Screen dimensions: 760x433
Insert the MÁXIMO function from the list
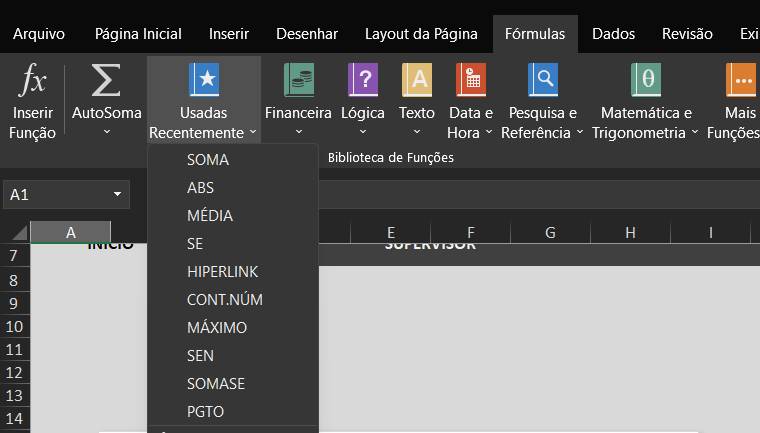coord(233,328)
